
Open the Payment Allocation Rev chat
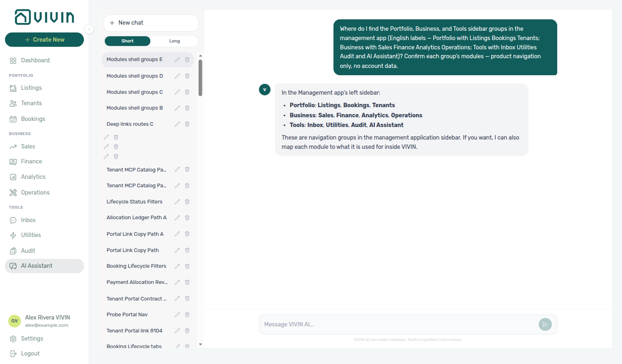click(137, 282)
